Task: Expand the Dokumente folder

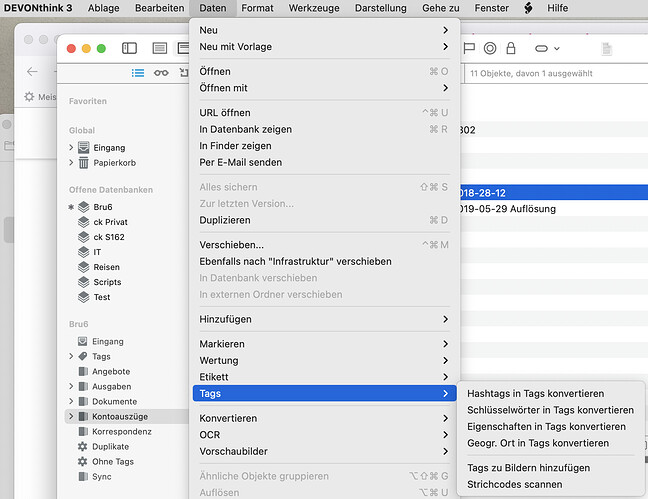Action: click(71, 402)
